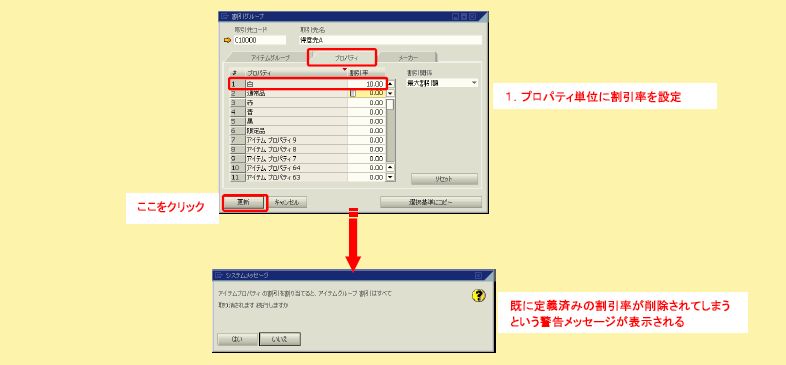Viewport: 786px width, 365px height.
Task: Click the highlighted discount cell in row 2
Action: coord(366,93)
